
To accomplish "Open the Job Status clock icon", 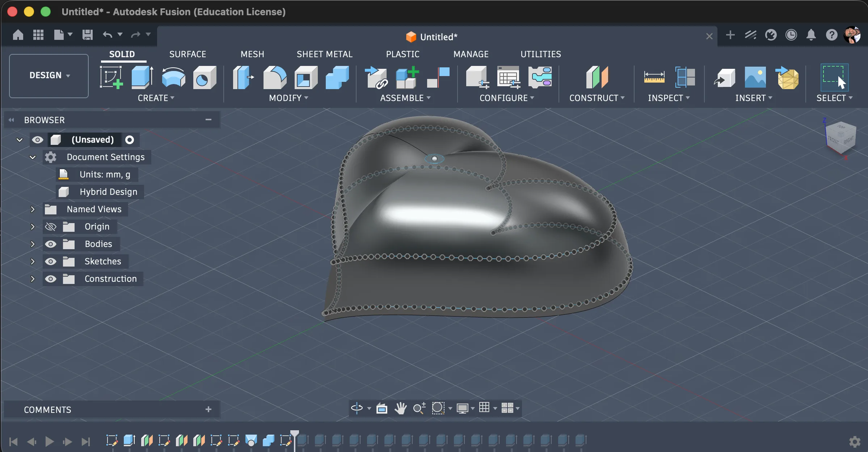I will pos(791,35).
